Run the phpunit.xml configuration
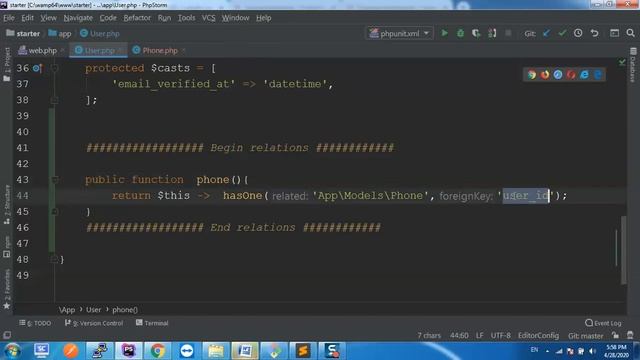Viewport: 640px width, 360px height. pyautogui.click(x=444, y=33)
